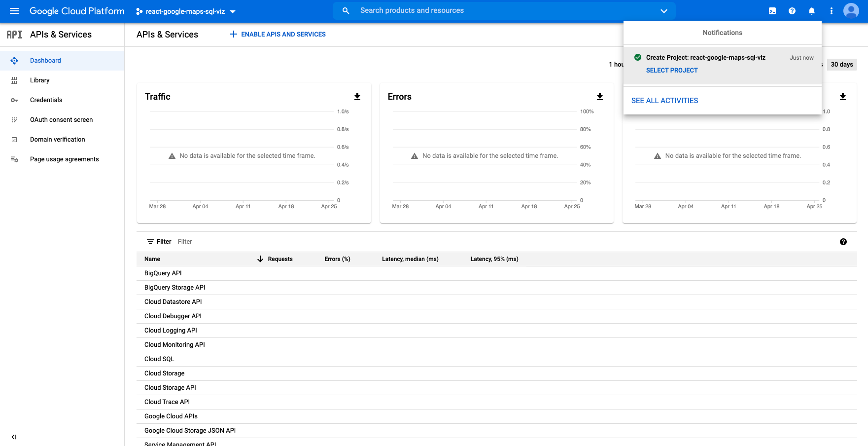Open Cloud SQL row

(x=497, y=359)
